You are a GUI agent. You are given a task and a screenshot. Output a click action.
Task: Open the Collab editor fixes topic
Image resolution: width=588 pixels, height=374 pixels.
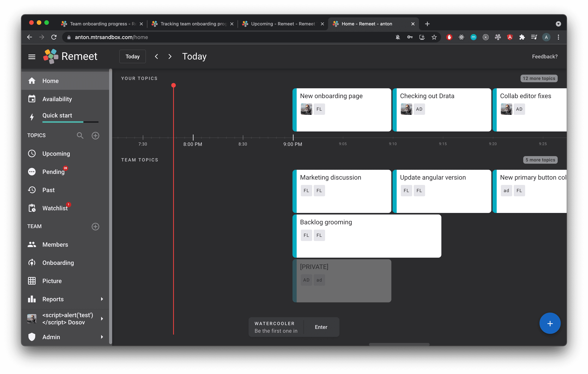(530, 110)
